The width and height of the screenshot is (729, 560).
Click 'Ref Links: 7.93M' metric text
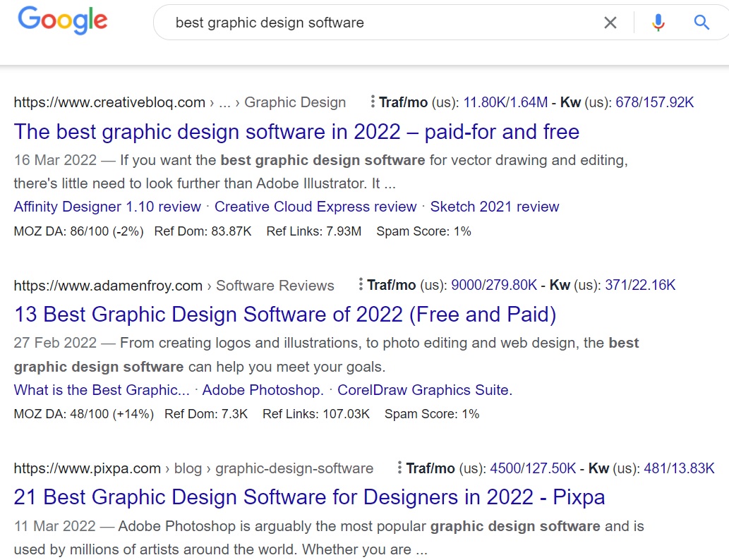[314, 231]
